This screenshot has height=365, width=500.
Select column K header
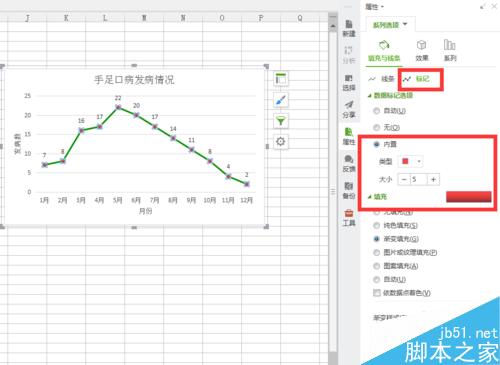(66, 18)
